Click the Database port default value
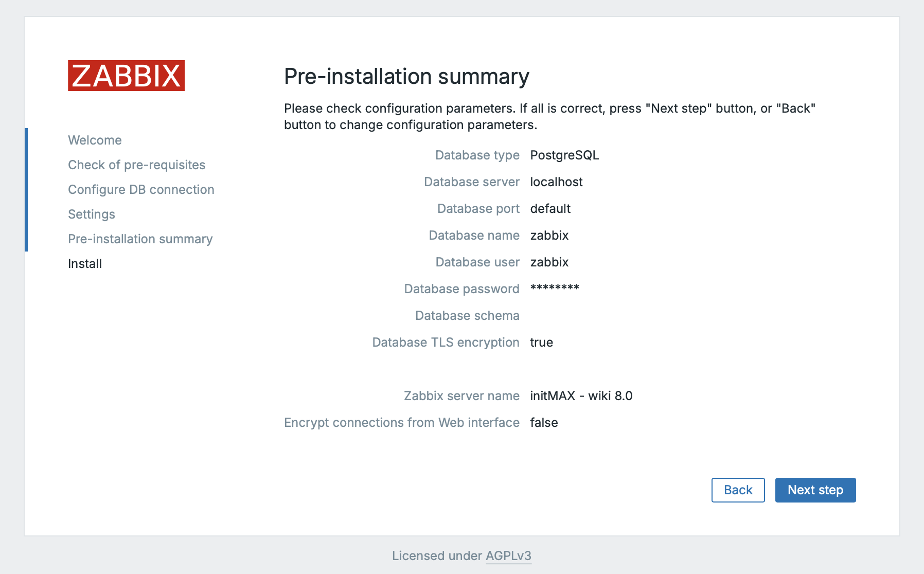This screenshot has height=574, width=924. 550,208
